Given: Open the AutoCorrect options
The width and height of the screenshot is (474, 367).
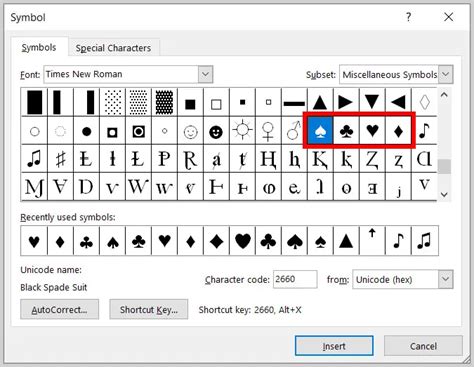Looking at the screenshot, I should [x=59, y=309].
